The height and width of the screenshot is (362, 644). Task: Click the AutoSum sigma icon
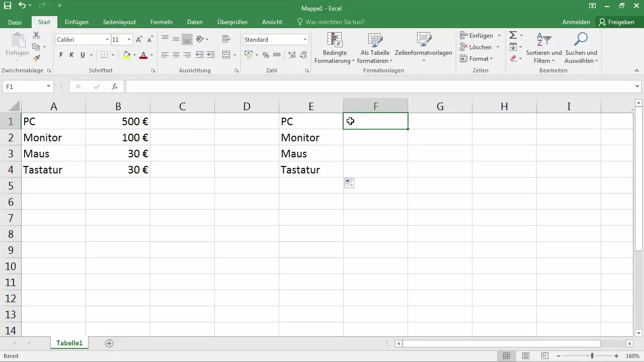513,35
